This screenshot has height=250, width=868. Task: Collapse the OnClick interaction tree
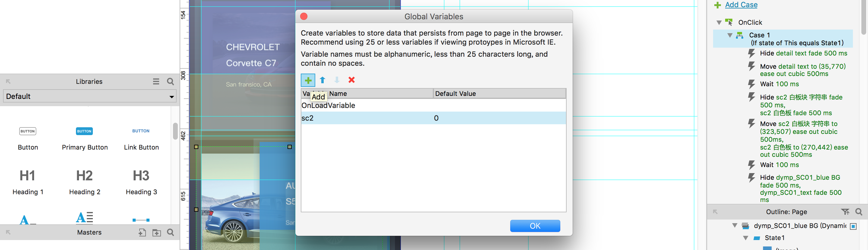click(x=719, y=23)
